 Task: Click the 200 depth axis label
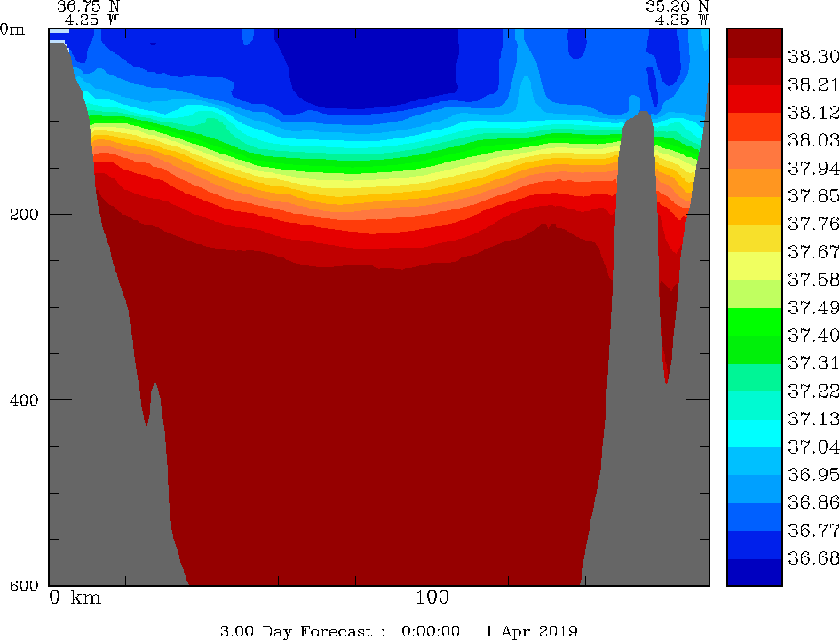pyautogui.click(x=26, y=215)
